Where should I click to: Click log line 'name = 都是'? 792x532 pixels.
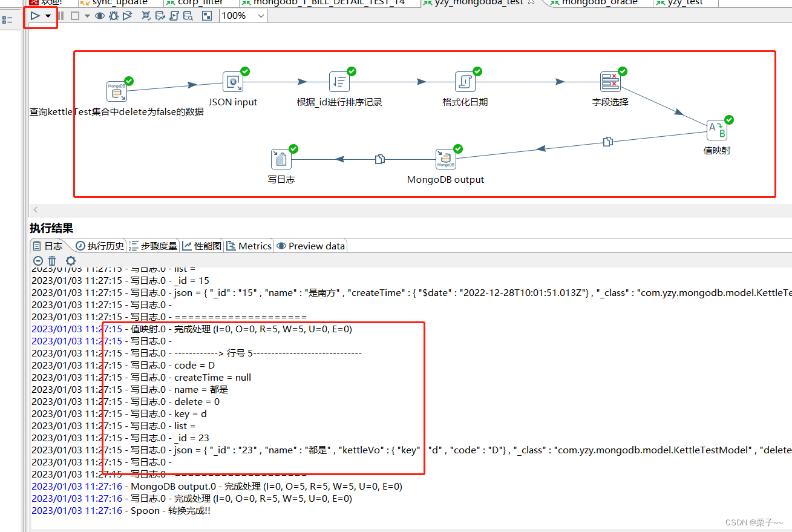tap(129, 390)
